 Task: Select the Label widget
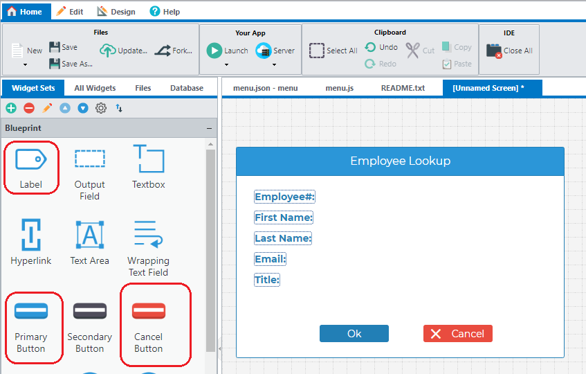pos(31,168)
